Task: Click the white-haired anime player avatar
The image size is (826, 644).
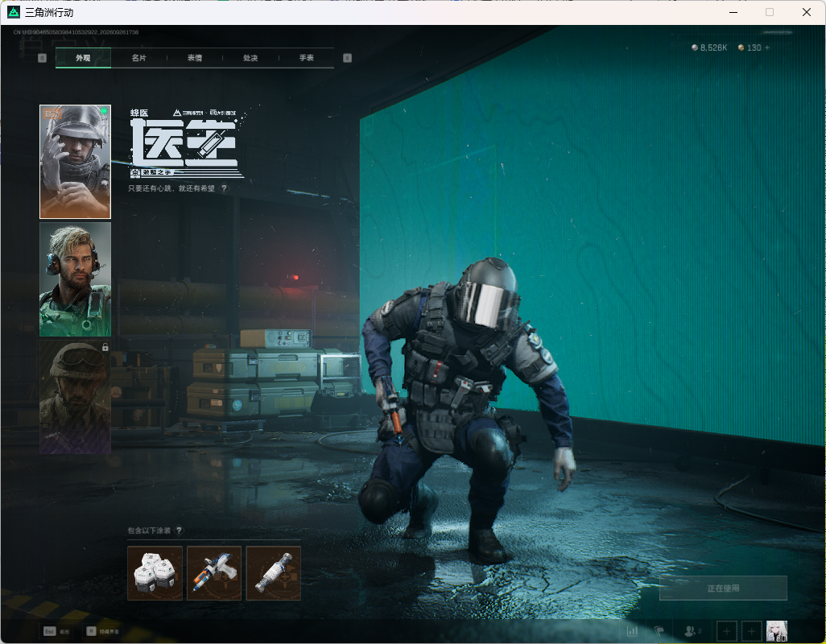Action: point(776,631)
